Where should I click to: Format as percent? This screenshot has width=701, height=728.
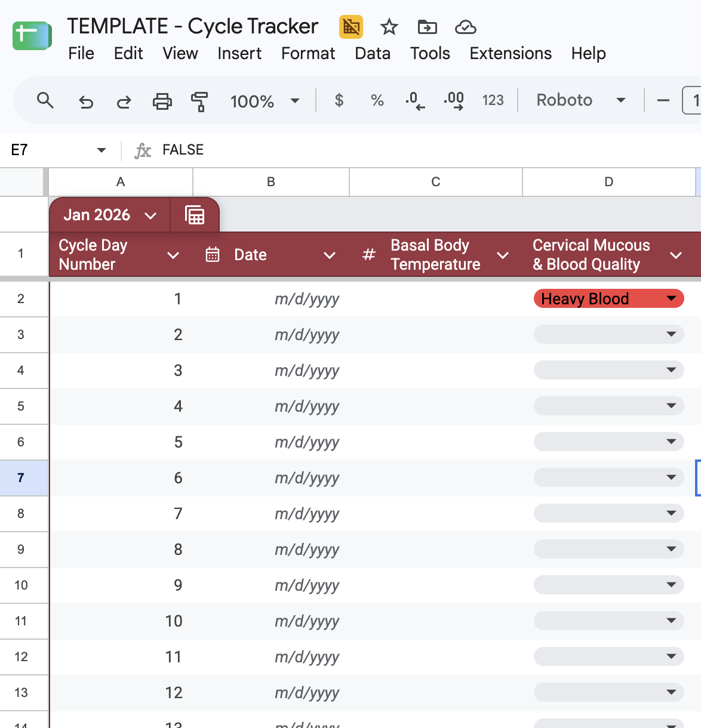coord(377,100)
